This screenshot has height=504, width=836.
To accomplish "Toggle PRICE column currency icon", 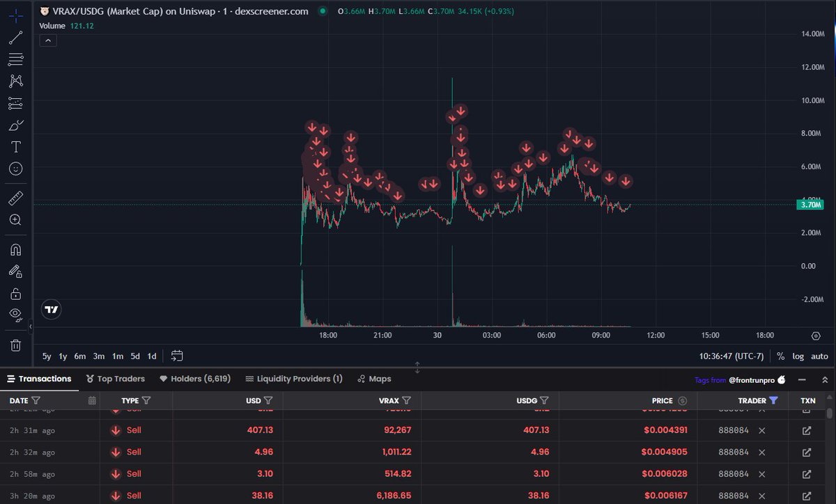I will pos(682,400).
